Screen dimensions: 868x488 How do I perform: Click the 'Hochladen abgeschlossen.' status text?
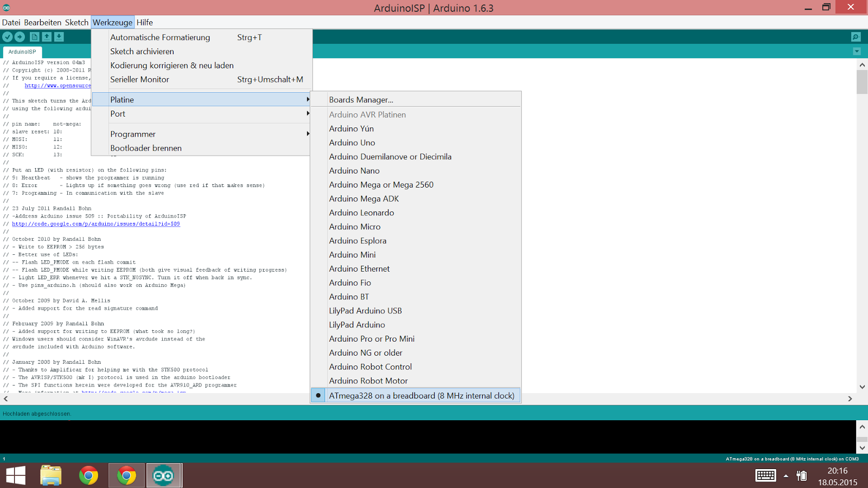[37, 414]
